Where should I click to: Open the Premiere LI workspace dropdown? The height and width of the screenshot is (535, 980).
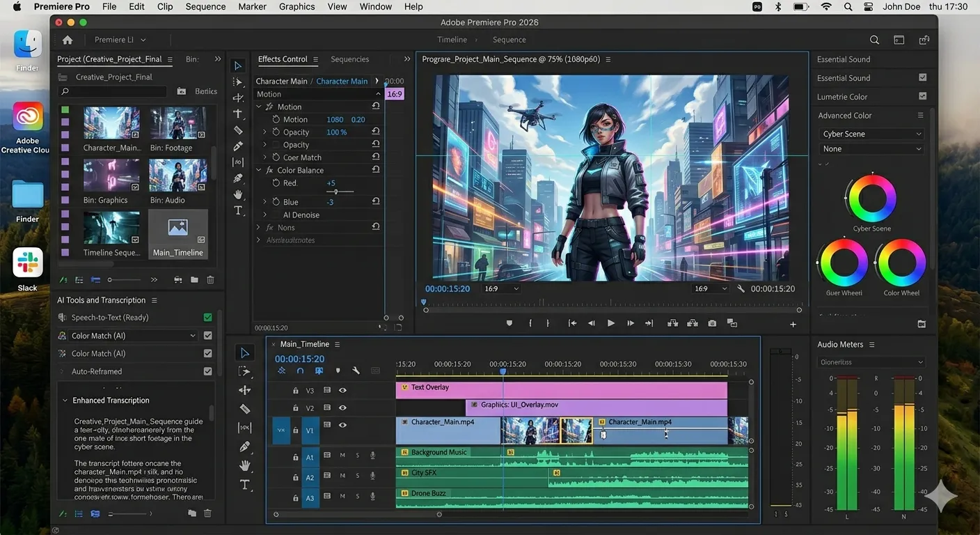pyautogui.click(x=120, y=40)
